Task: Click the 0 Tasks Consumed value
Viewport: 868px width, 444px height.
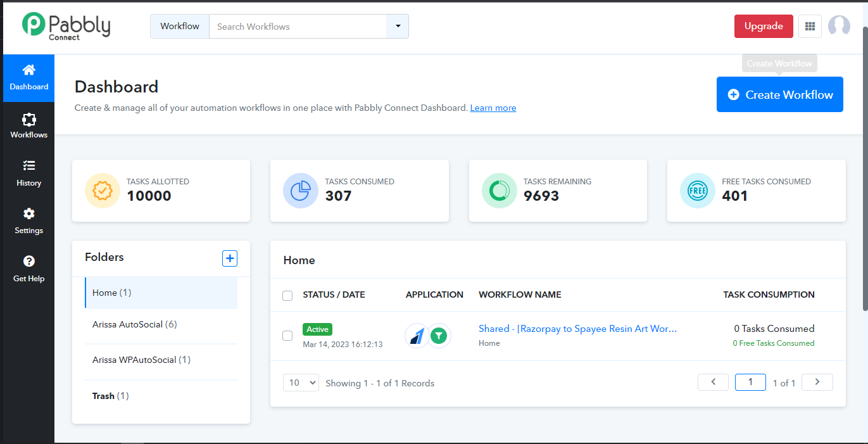Action: click(774, 329)
